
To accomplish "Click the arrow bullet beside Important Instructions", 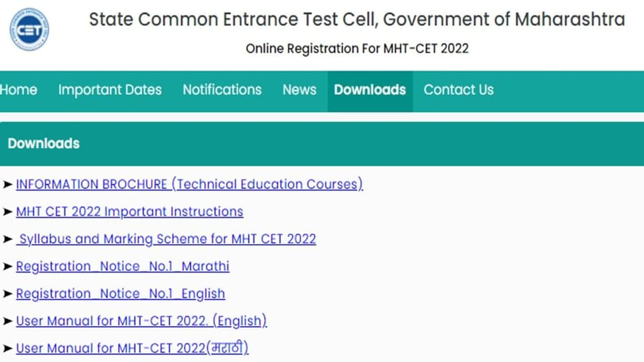I will coord(7,212).
